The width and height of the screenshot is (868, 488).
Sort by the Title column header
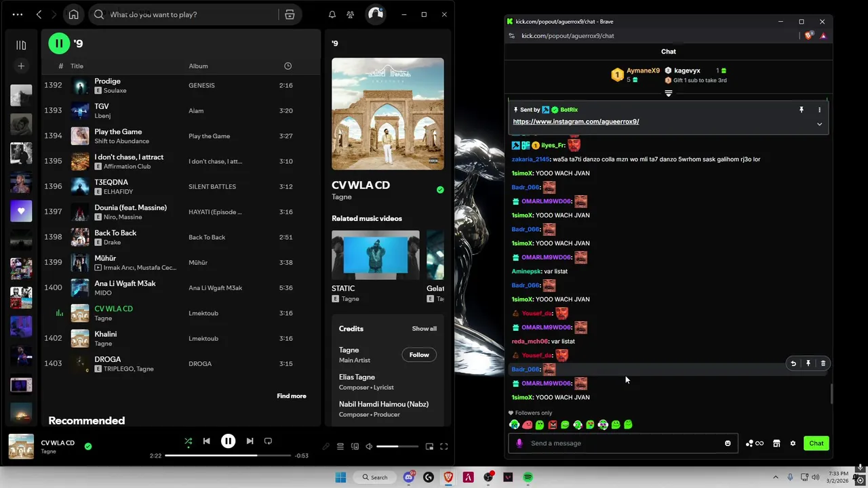click(77, 66)
